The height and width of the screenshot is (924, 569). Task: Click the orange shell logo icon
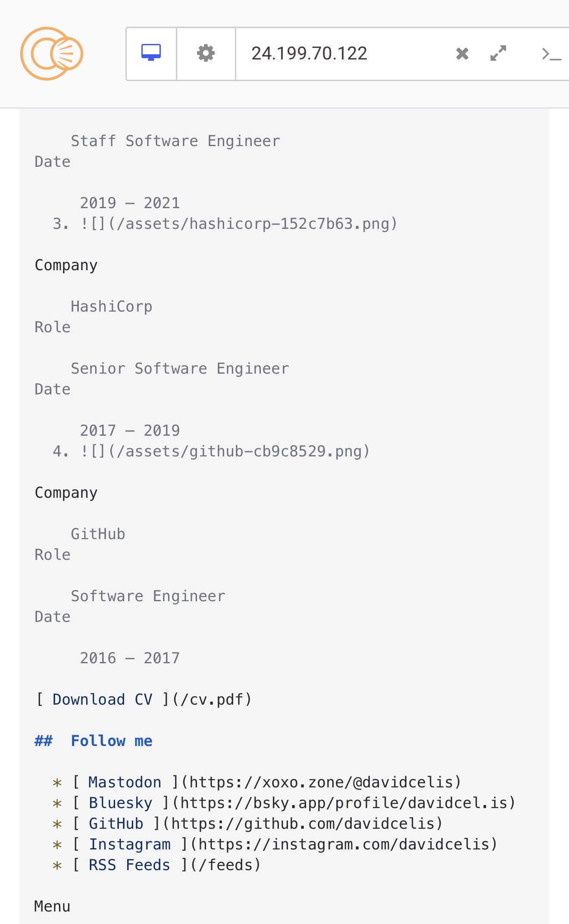(52, 54)
